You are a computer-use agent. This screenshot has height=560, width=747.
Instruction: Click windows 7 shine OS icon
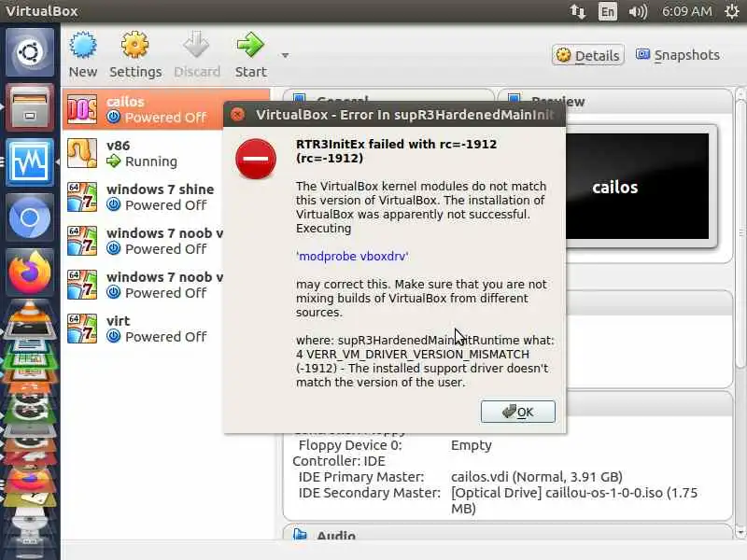[x=82, y=197]
